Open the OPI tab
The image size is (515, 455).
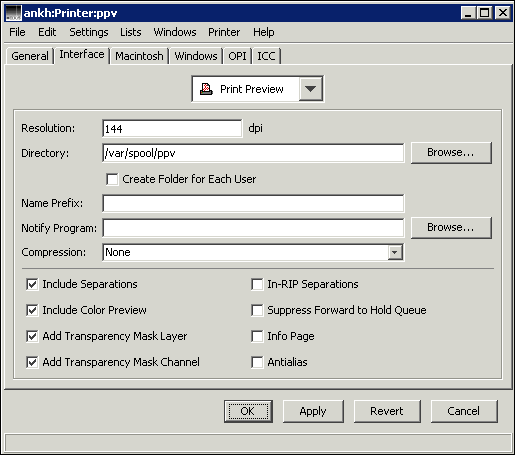click(x=237, y=56)
